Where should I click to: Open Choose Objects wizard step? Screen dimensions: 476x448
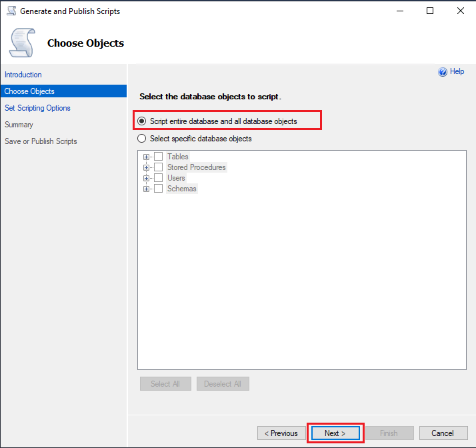[63, 91]
